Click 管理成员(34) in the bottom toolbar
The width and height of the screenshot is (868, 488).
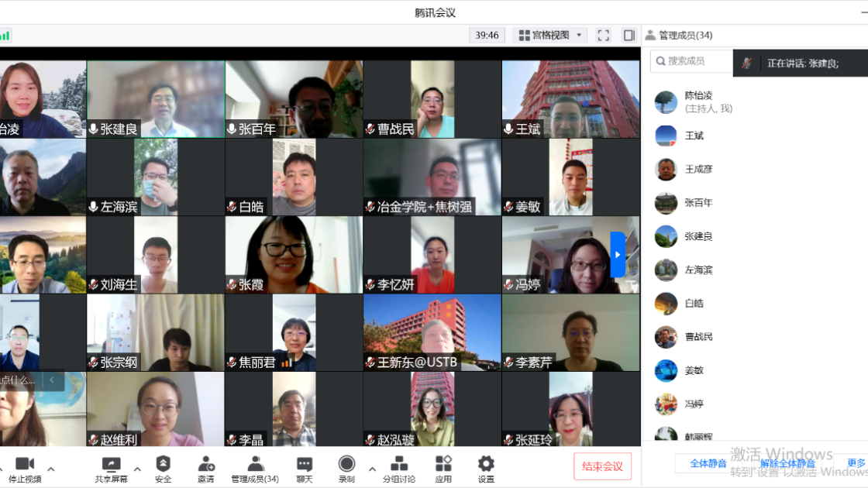pyautogui.click(x=255, y=468)
